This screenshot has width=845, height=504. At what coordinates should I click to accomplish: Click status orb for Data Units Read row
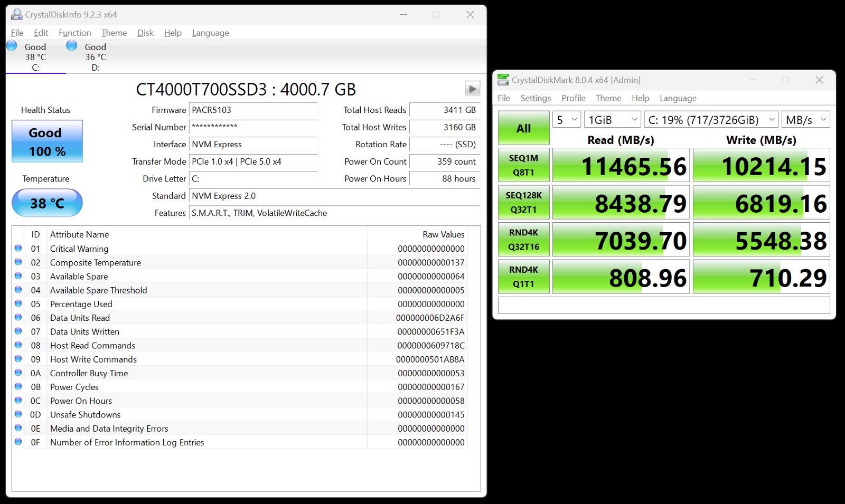(x=18, y=317)
